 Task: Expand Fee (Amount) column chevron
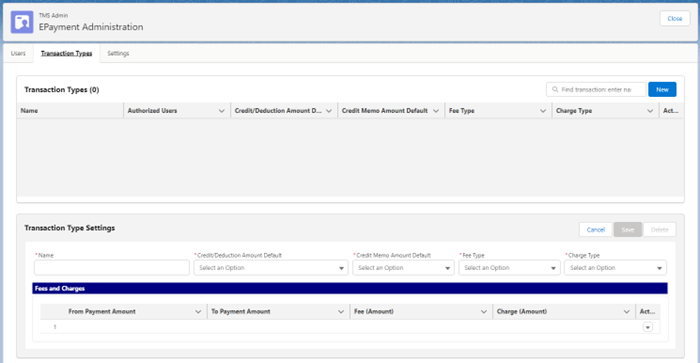tap(483, 312)
